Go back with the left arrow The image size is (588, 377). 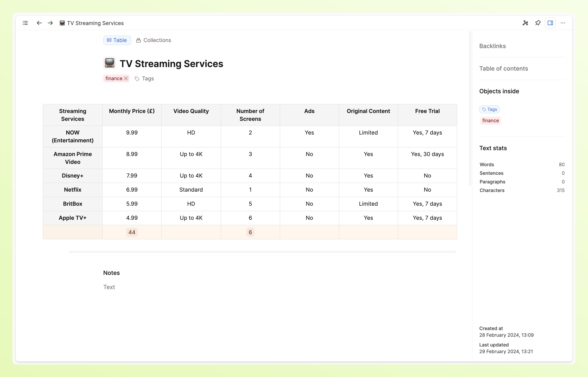coord(39,23)
